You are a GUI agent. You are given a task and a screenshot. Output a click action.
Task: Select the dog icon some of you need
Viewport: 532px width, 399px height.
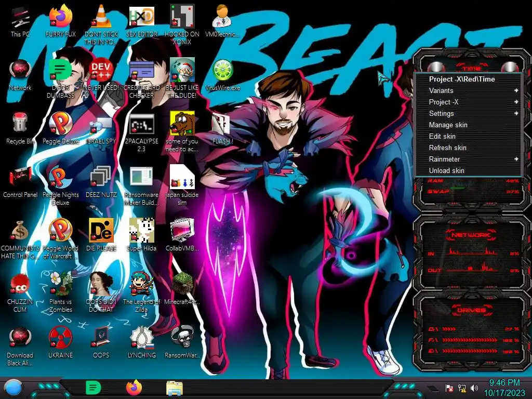[182, 124]
